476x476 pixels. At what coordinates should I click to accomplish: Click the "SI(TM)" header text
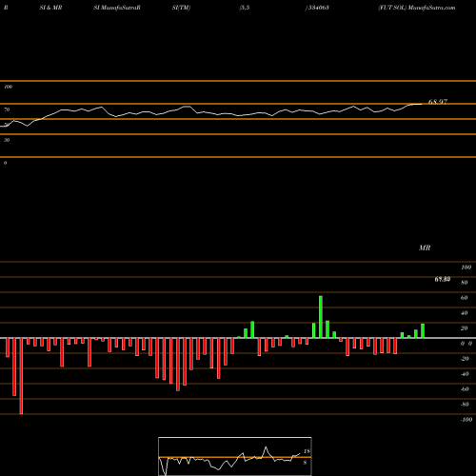point(181,8)
